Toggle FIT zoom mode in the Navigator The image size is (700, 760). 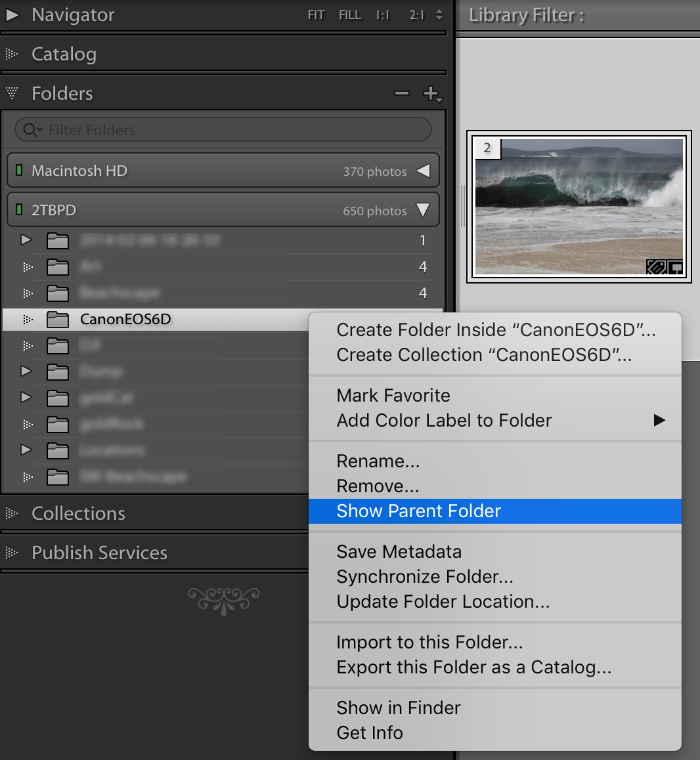[x=316, y=14]
